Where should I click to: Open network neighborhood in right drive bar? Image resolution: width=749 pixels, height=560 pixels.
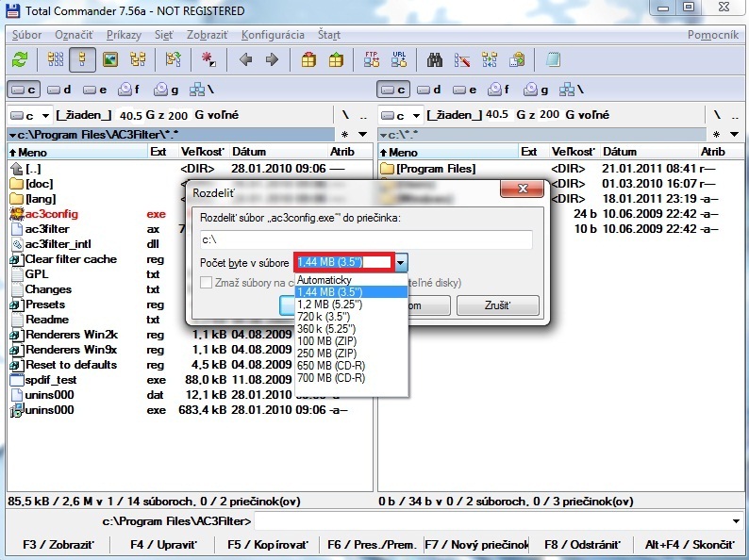pos(572,90)
